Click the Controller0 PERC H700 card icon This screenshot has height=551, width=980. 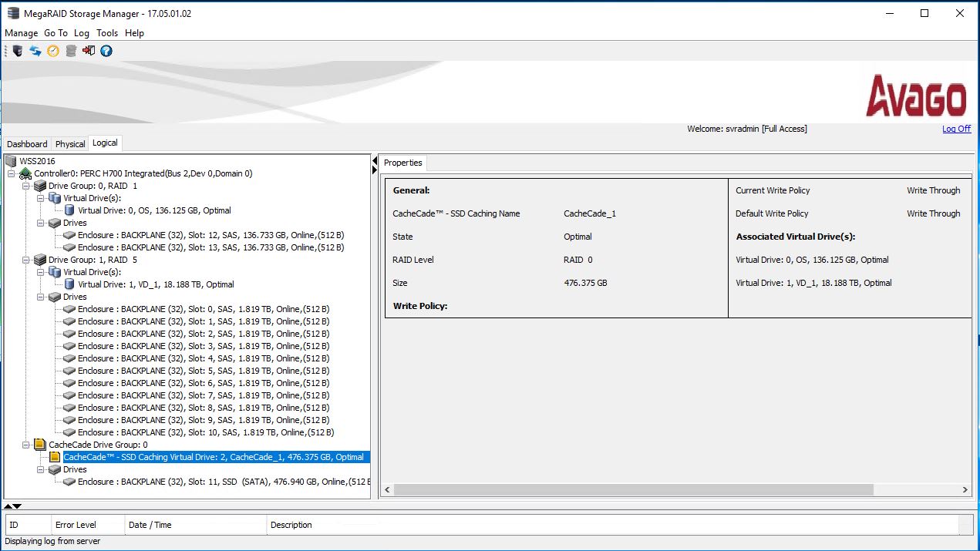tap(25, 173)
